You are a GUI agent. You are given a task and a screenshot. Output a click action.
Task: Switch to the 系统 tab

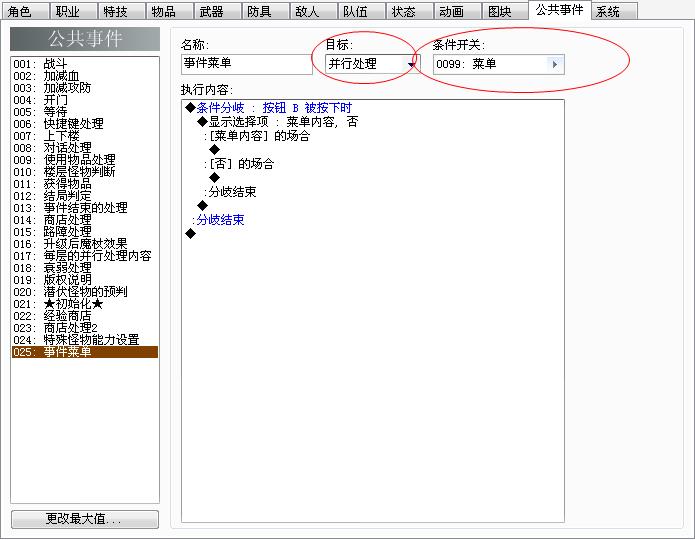point(614,12)
